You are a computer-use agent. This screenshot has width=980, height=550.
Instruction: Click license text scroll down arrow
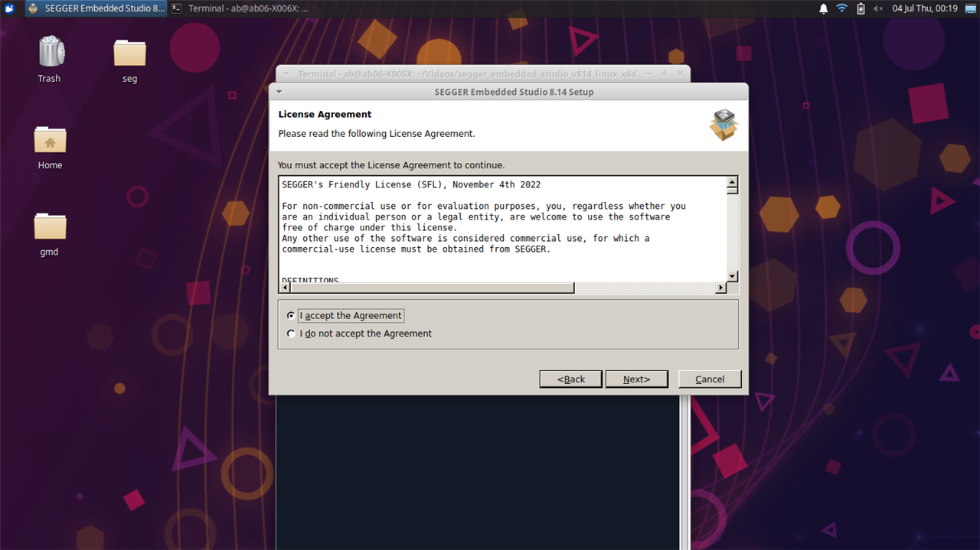tap(732, 276)
